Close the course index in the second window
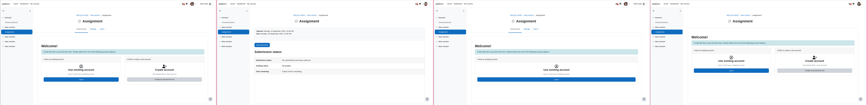This screenshot has height=105, width=868. (220, 11)
